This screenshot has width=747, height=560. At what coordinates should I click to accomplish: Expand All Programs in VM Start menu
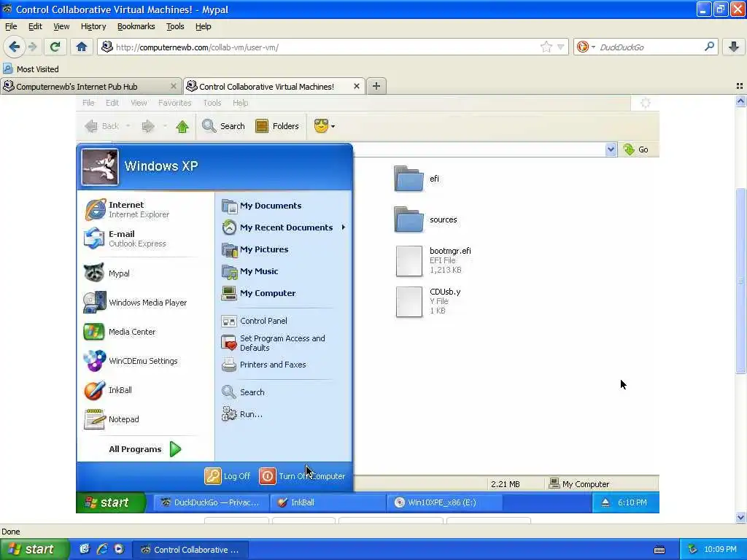[145, 449]
